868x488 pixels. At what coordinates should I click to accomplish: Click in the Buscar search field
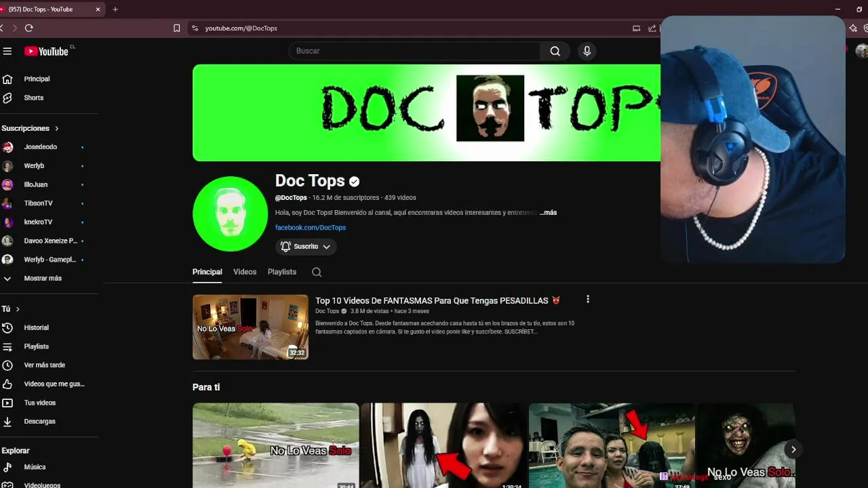414,51
